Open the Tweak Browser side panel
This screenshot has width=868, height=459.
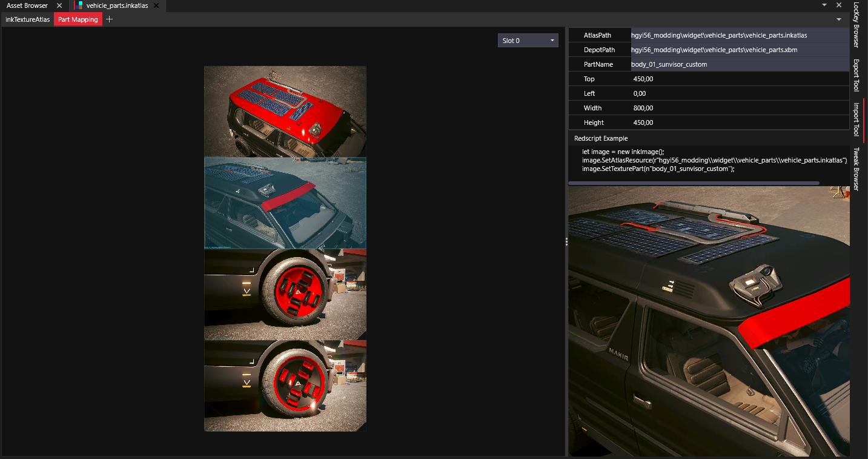point(856,169)
